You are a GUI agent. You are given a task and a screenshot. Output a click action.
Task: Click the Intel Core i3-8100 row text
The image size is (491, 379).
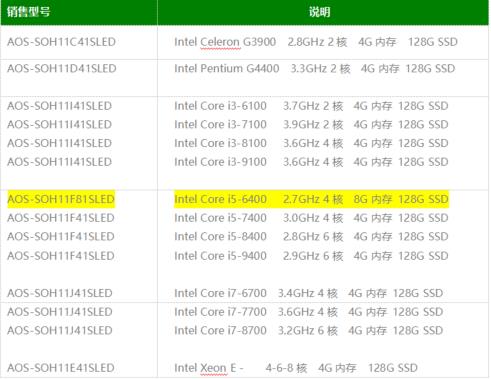pos(311,143)
